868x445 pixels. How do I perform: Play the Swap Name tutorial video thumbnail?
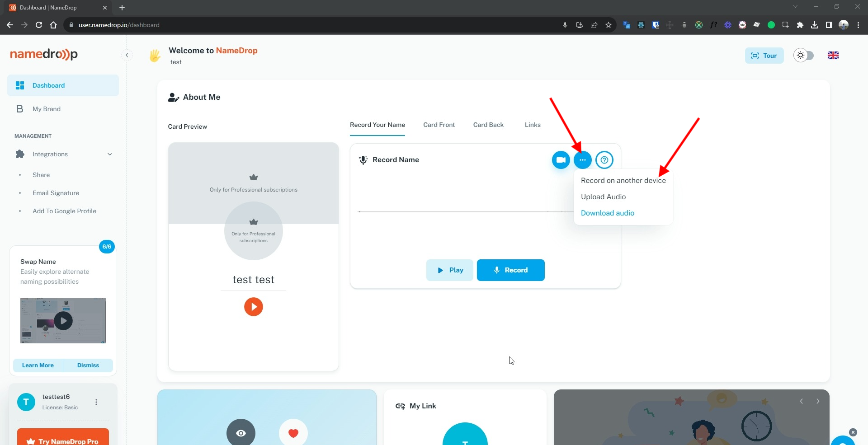coord(63,321)
